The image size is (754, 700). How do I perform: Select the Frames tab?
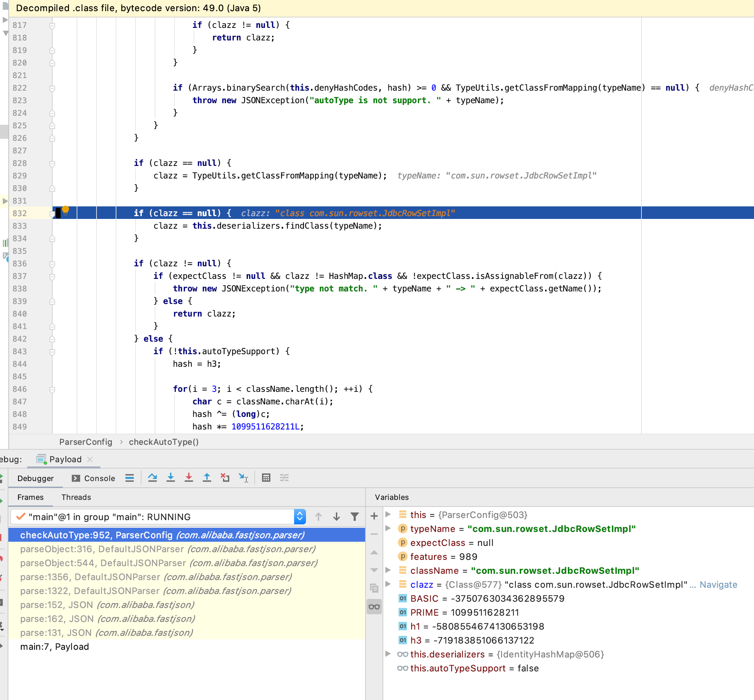tap(30, 497)
